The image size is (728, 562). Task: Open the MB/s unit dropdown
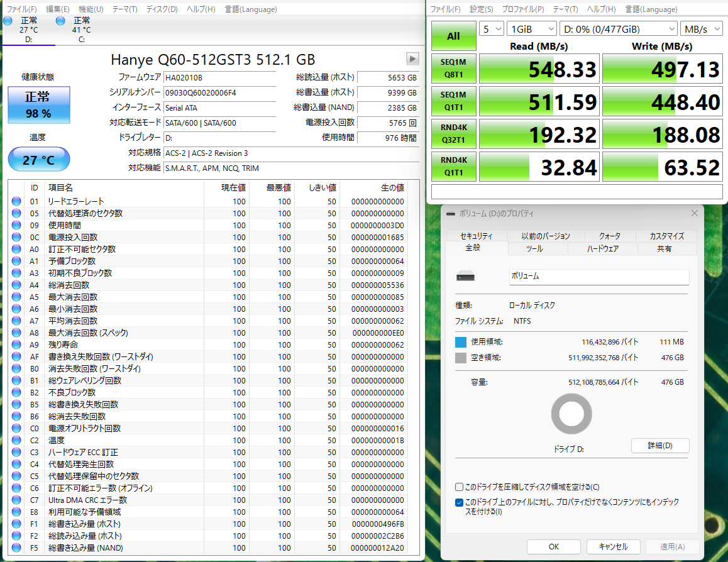click(x=701, y=29)
